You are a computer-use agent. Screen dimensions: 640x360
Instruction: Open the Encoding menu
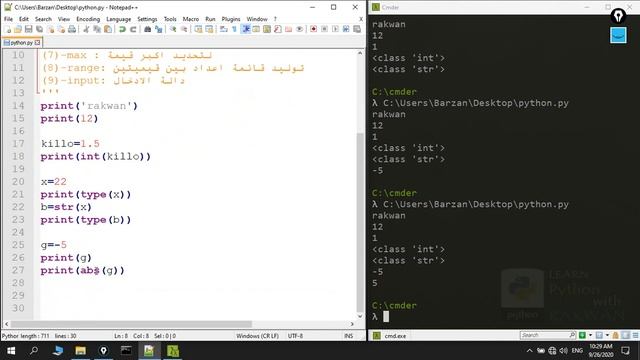tap(88, 19)
